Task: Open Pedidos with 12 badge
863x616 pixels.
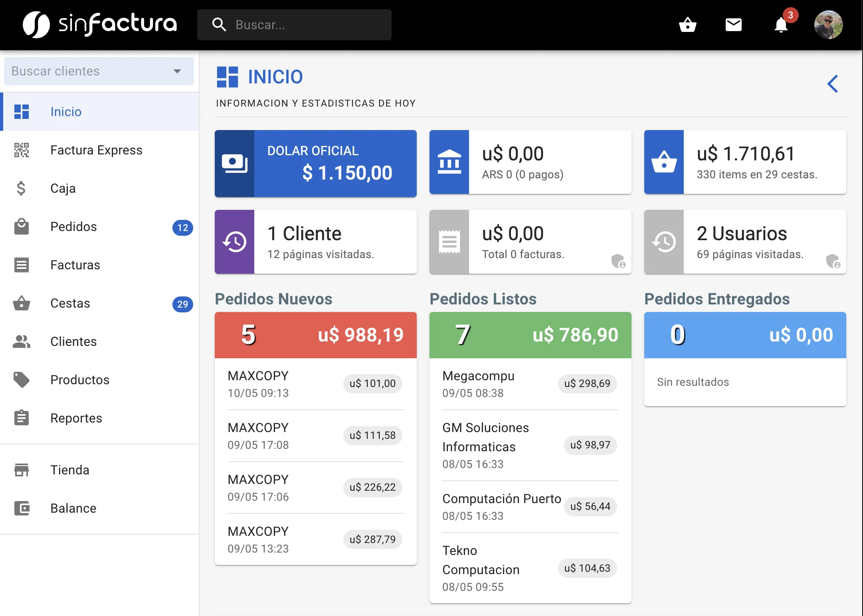Action: [x=74, y=227]
